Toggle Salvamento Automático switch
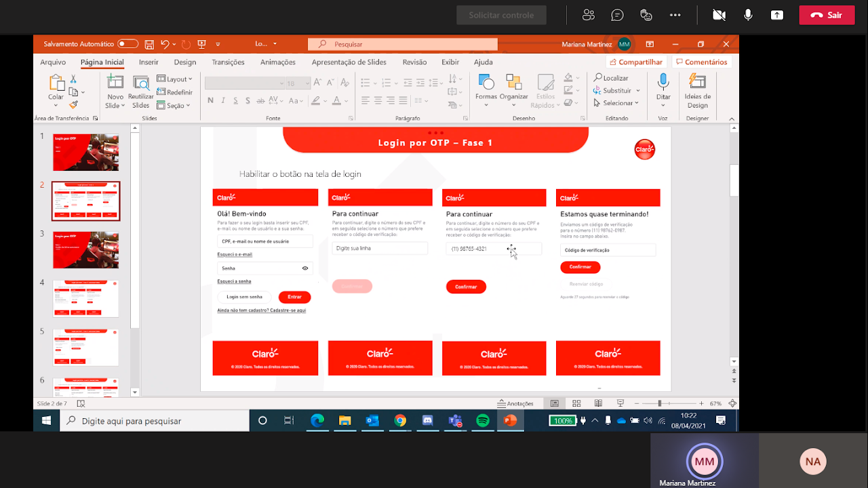868x488 pixels. [x=127, y=44]
